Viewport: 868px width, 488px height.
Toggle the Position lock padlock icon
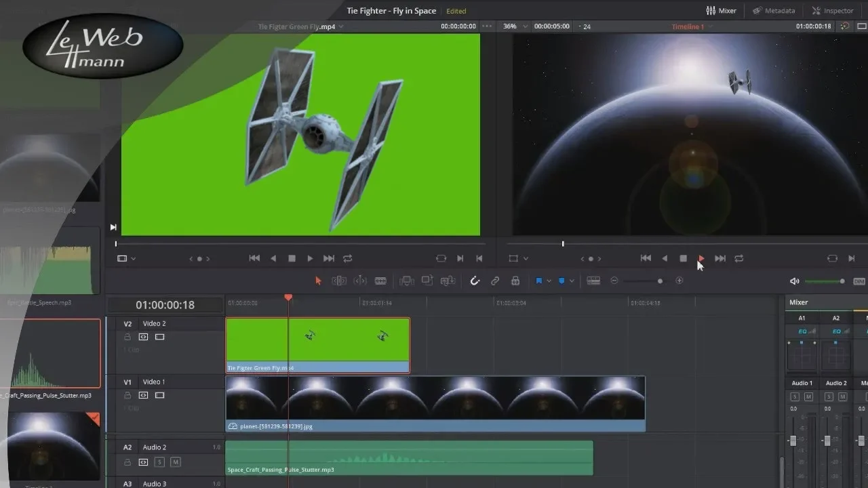515,281
